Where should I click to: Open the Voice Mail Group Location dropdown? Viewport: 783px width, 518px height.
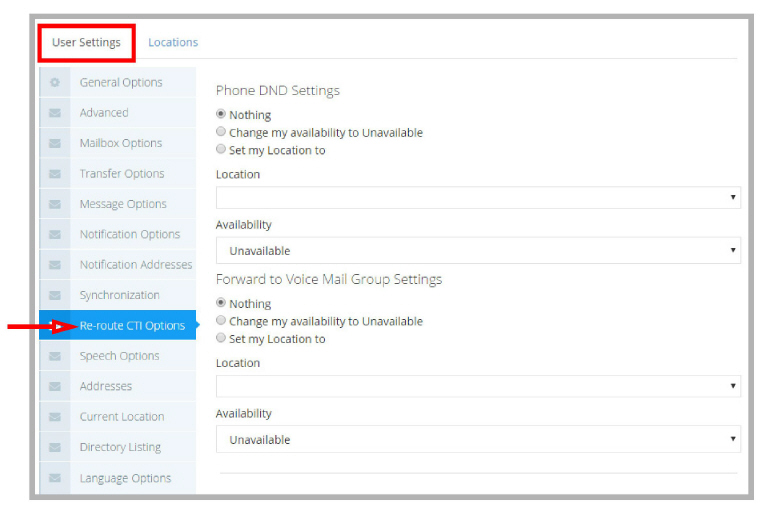(478, 386)
